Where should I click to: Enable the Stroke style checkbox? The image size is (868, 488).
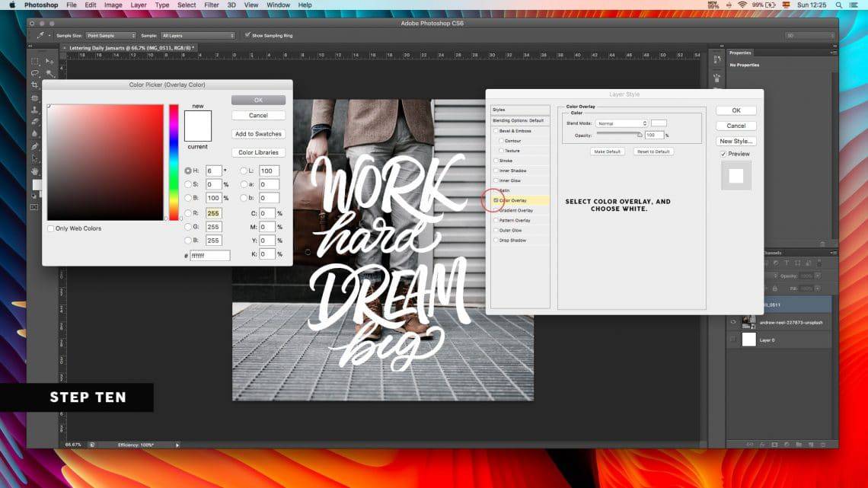(496, 161)
